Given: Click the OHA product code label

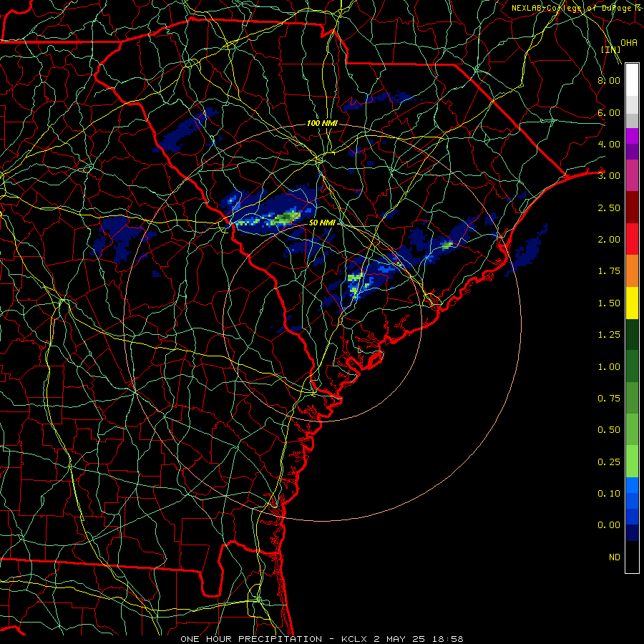Looking at the screenshot, I should point(629,43).
